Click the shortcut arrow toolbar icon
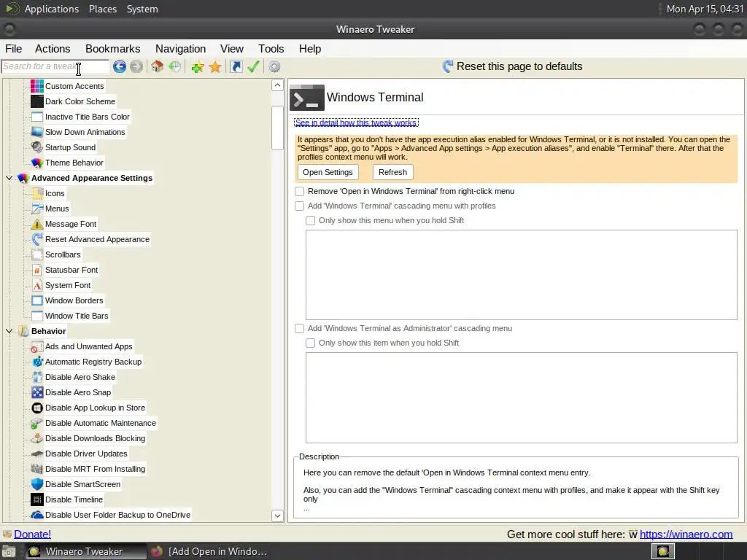This screenshot has height=560, width=747. (236, 66)
